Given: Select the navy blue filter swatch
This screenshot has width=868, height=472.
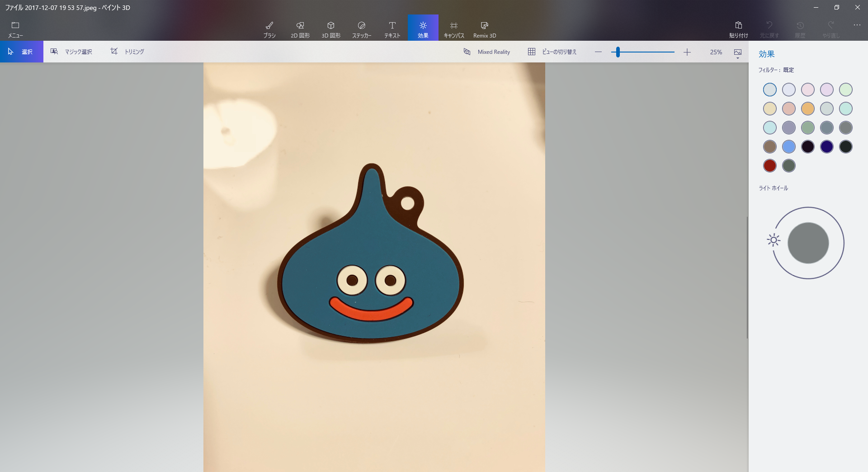Looking at the screenshot, I should tap(827, 147).
